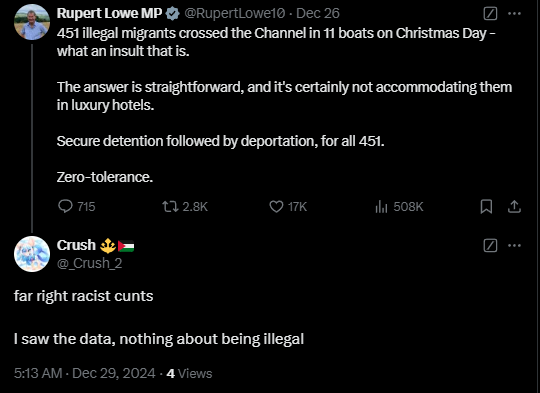
Task: Open the more options menu on Rupert Lowe's tweet
Action: 514,13
